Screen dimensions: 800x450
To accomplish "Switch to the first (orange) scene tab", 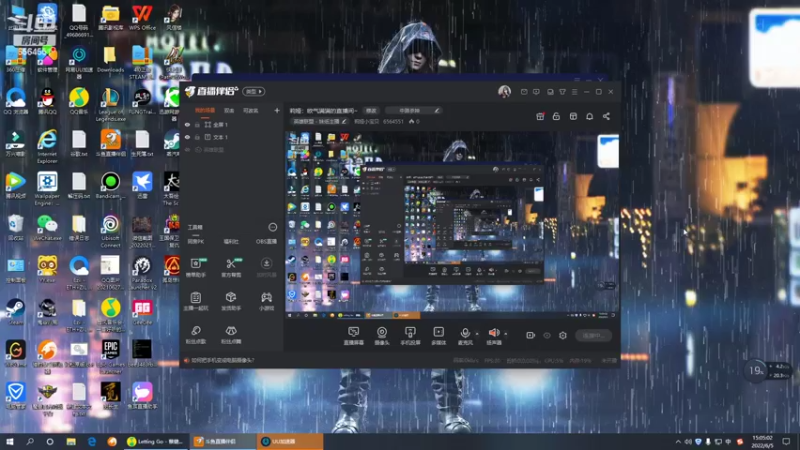I will (205, 110).
